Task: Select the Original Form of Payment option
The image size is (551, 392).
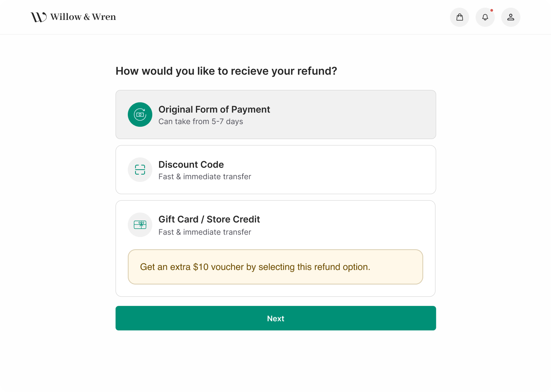Action: (x=275, y=114)
